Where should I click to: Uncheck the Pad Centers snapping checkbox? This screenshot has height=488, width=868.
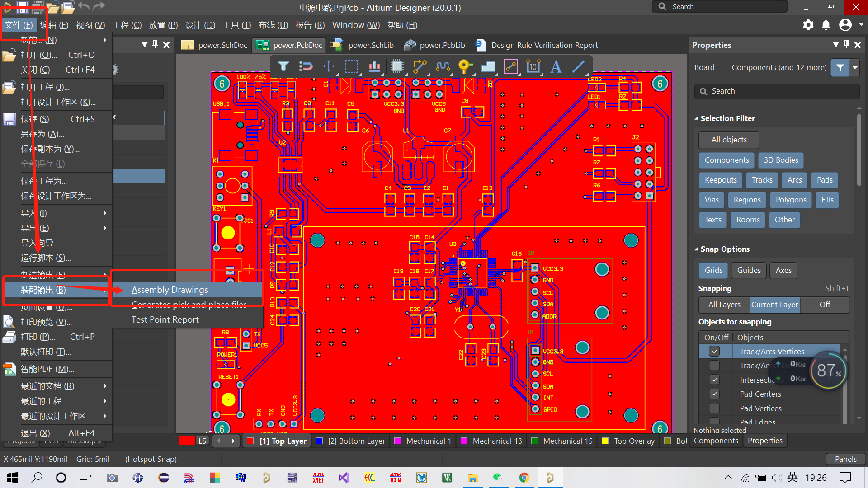pos(714,394)
